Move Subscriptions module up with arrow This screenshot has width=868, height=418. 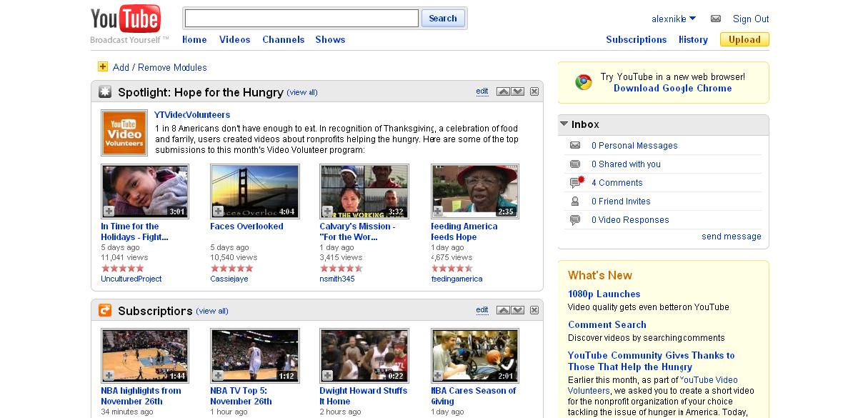[x=503, y=310]
